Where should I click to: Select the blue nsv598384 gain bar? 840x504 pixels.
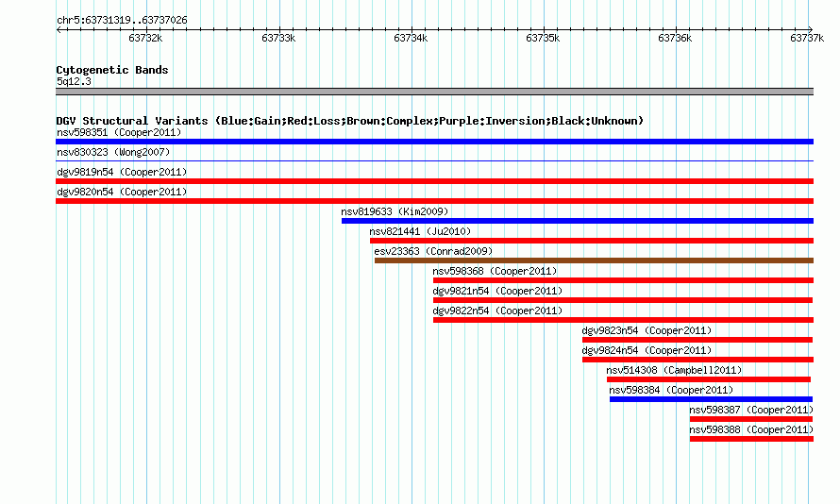tap(711, 399)
